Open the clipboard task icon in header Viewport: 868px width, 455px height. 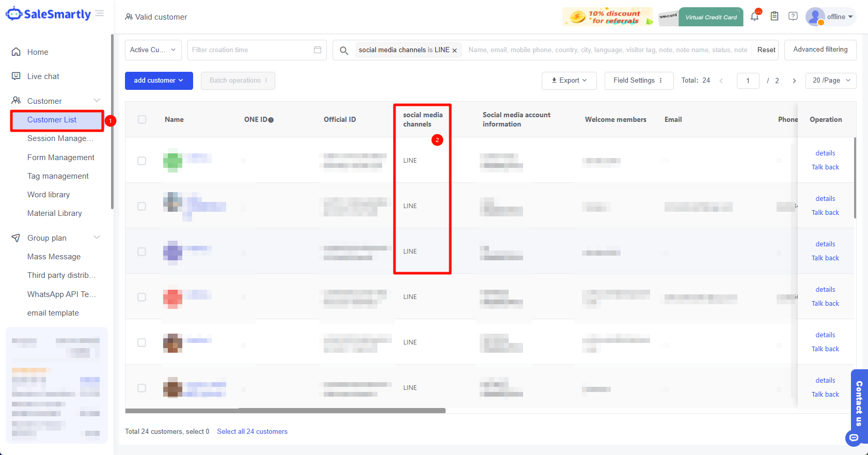(x=775, y=17)
